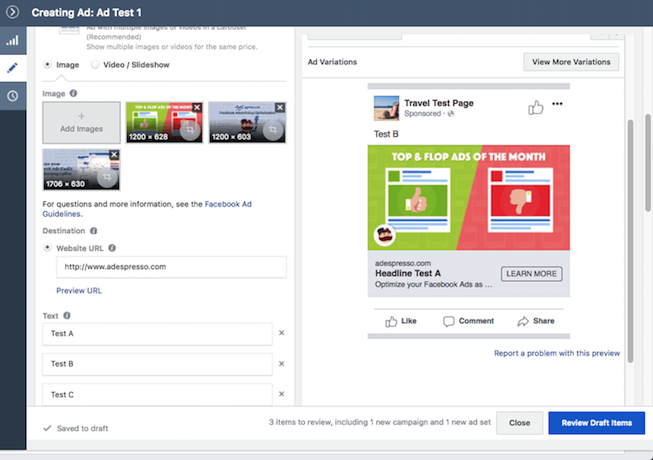Click the Test C text field
Image resolution: width=653 pixels, height=460 pixels.
click(157, 394)
